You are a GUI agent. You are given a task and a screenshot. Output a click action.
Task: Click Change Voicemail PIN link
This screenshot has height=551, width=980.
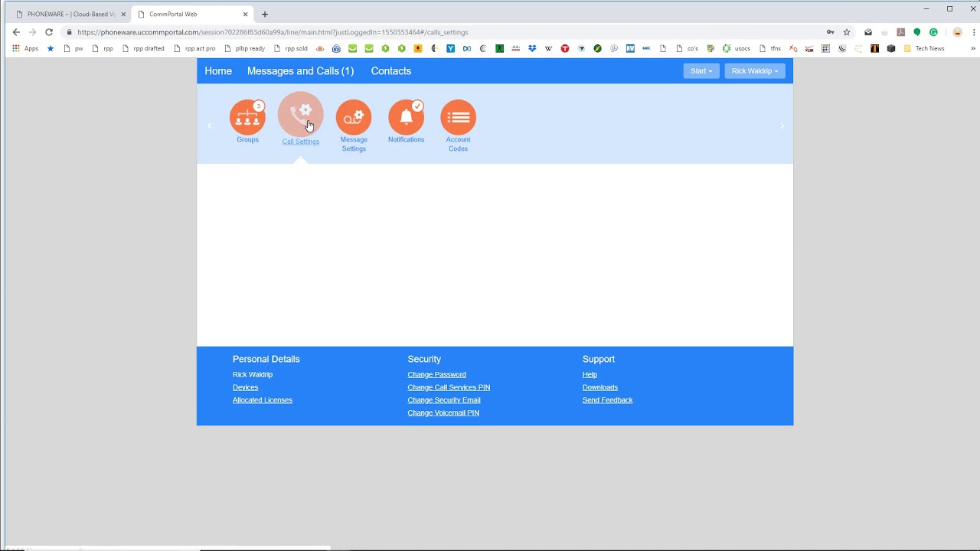(443, 413)
